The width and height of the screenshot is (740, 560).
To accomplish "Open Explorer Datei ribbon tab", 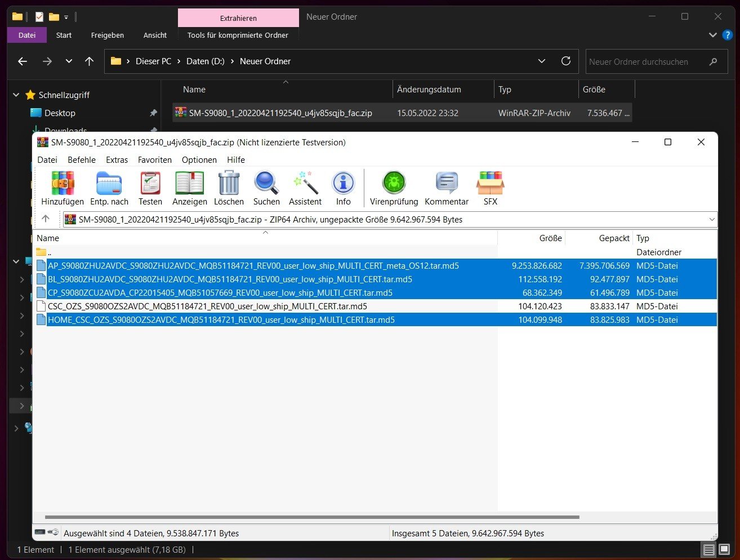I will [27, 35].
